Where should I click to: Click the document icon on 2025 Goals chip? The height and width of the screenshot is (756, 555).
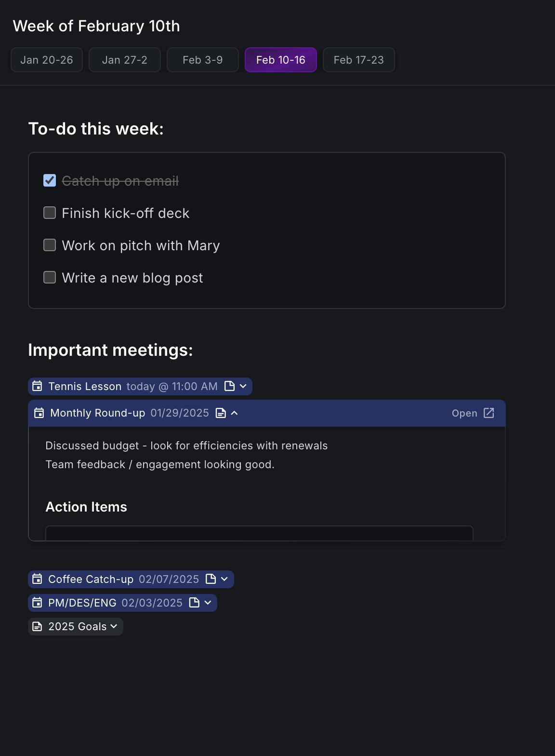coord(38,626)
